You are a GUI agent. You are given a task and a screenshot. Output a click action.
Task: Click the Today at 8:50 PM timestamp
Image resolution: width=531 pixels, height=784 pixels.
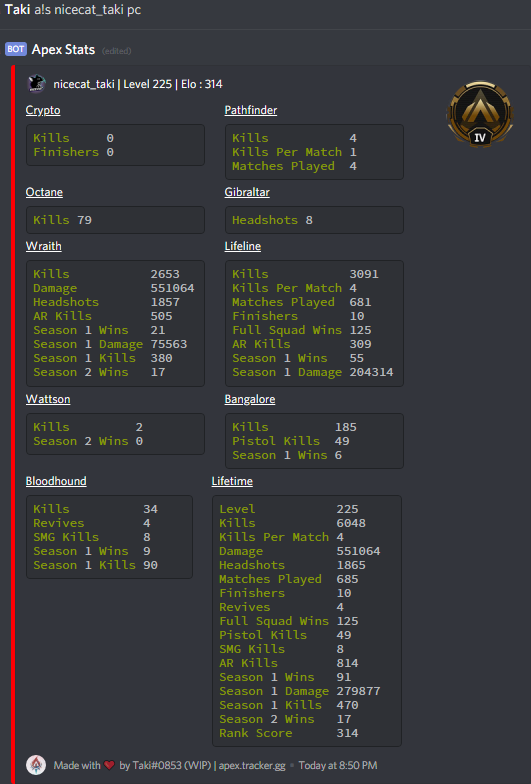pos(338,766)
